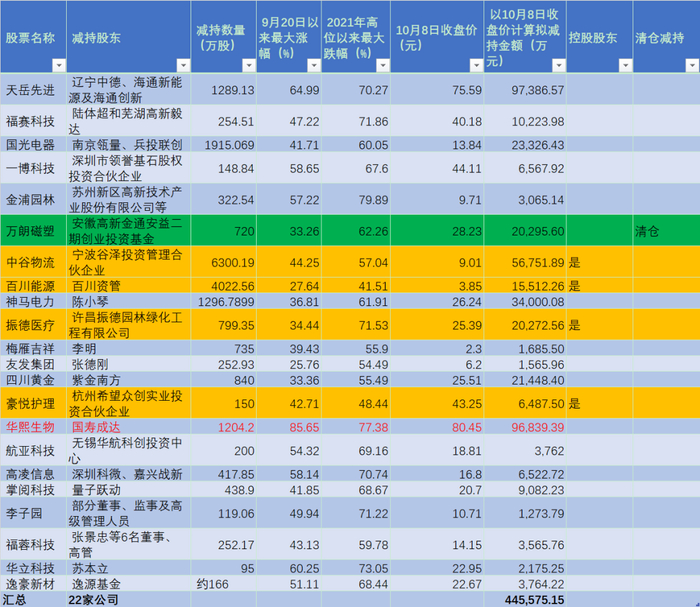
Task: Select the 金浦园林 stock name cell
Action: pos(33,200)
